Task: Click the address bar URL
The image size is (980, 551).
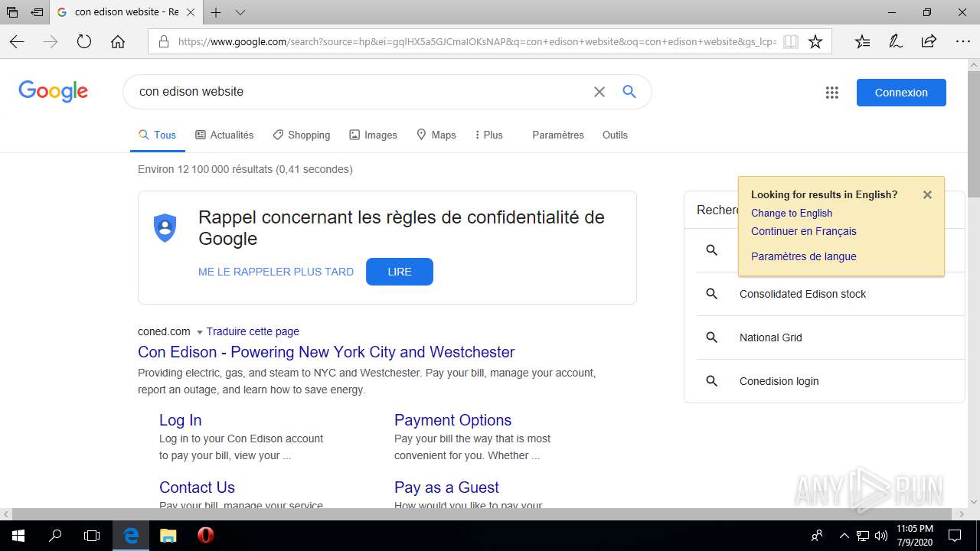Action: tap(477, 42)
